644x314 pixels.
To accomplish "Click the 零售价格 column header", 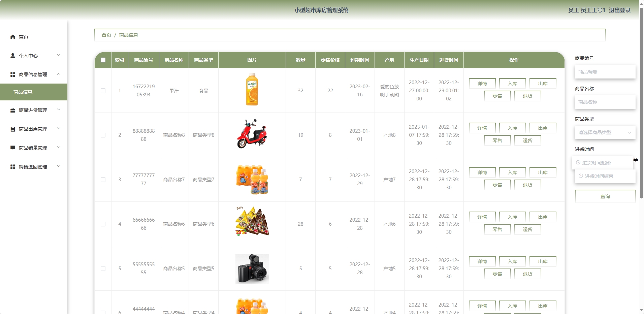I will (x=330, y=60).
